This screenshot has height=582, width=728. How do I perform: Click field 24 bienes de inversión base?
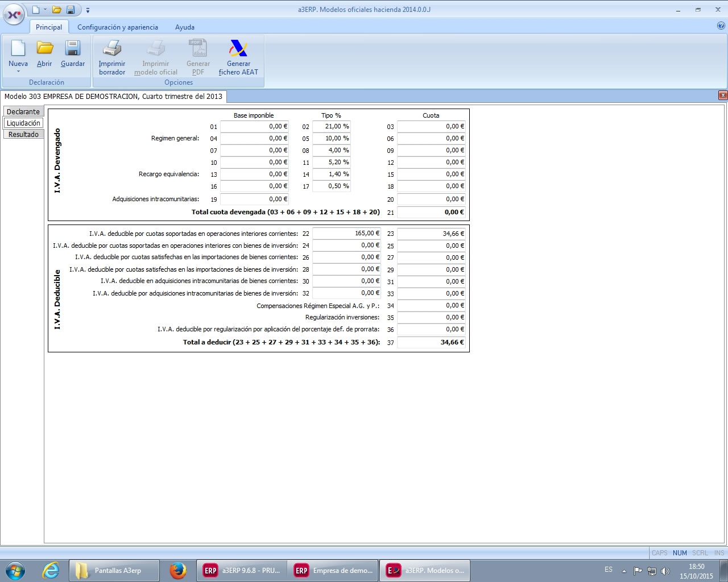point(346,245)
